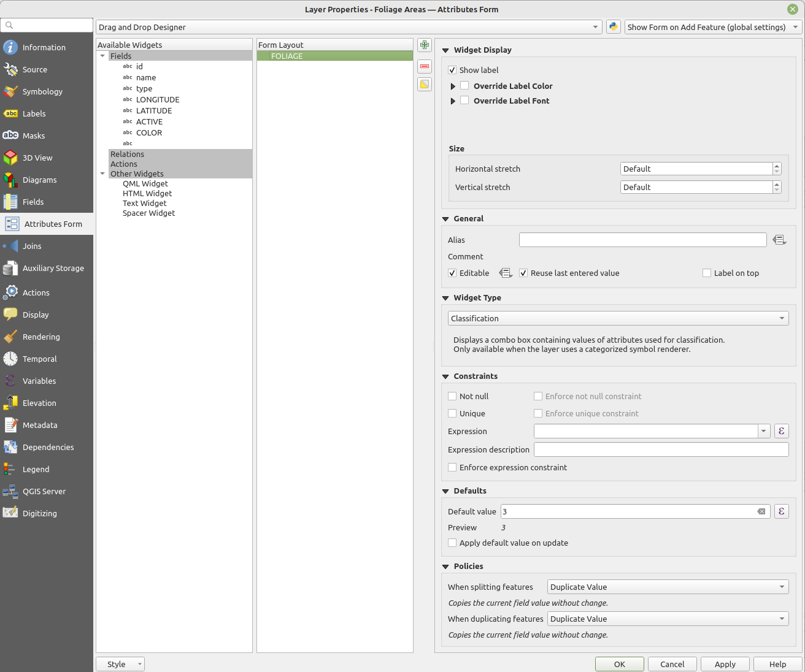Click the Python init code button

tap(613, 27)
